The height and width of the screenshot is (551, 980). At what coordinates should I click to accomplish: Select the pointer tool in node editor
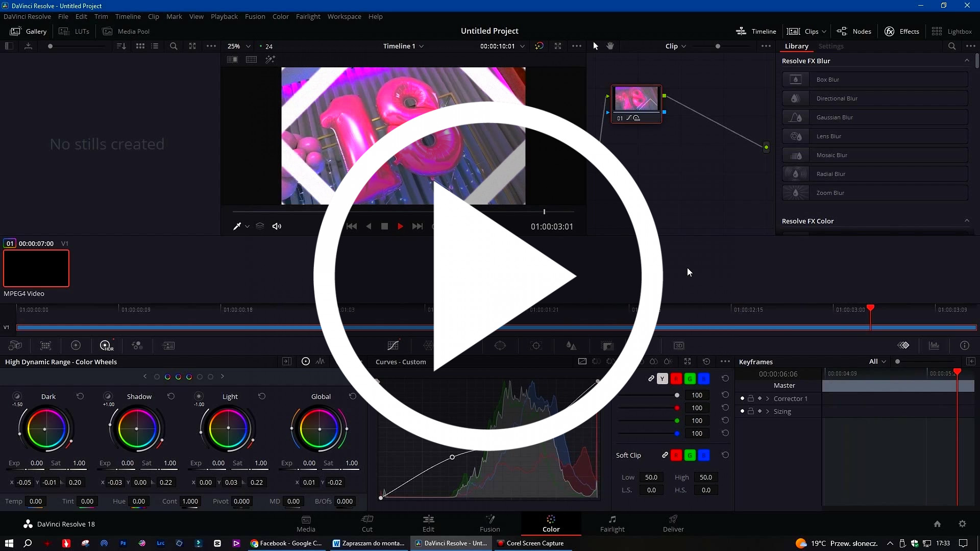click(x=595, y=46)
